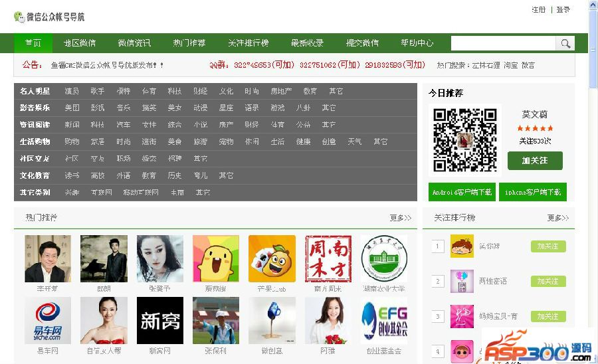Click the 妈妈宝贝 pink avatar icon

462,316
